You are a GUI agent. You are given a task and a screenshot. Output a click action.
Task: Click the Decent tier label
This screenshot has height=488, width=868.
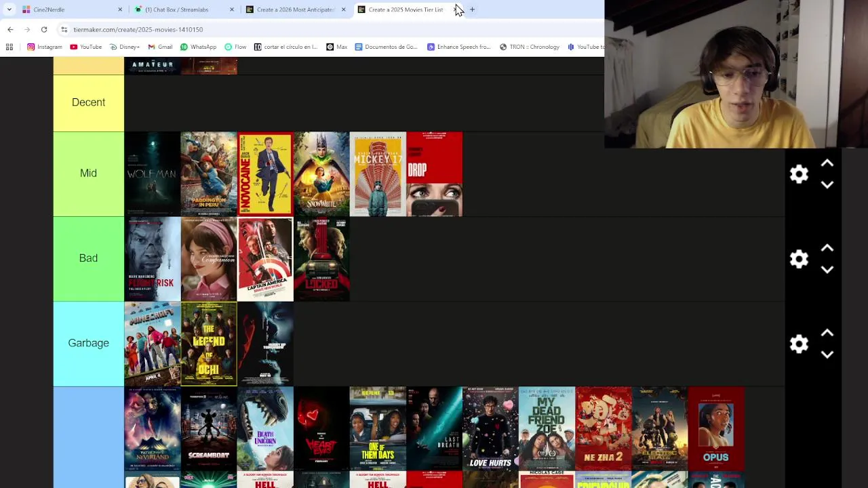point(88,102)
